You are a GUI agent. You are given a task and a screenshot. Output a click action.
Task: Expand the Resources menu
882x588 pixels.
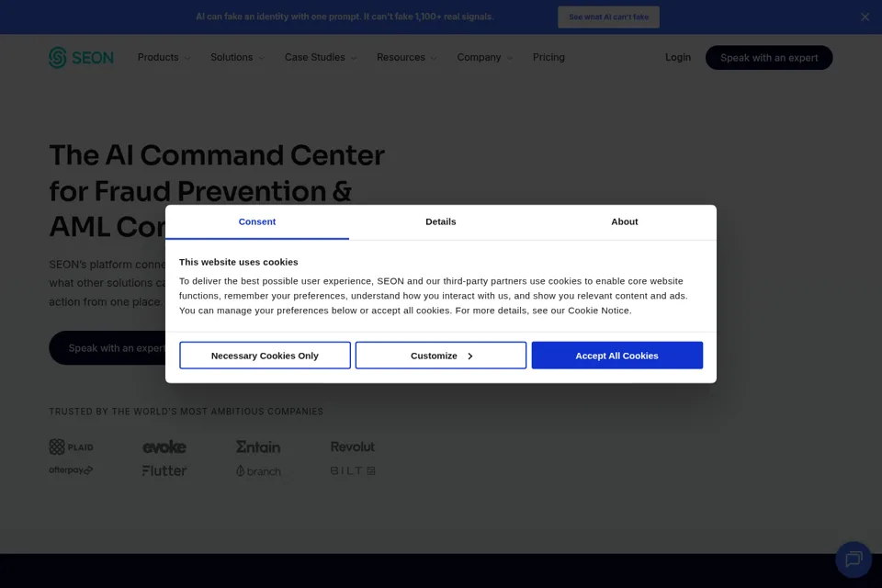[406, 57]
